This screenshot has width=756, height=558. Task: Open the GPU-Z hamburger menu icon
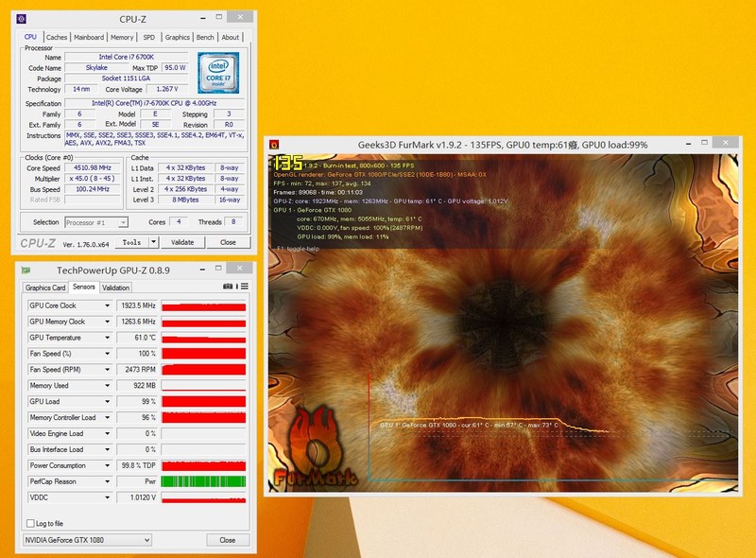(245, 287)
